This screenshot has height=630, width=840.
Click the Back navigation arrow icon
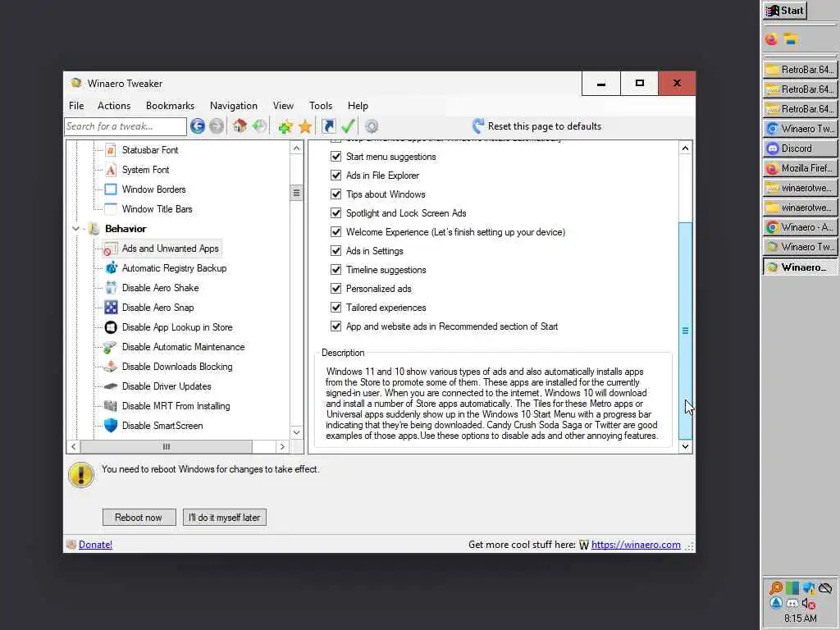pyautogui.click(x=197, y=126)
